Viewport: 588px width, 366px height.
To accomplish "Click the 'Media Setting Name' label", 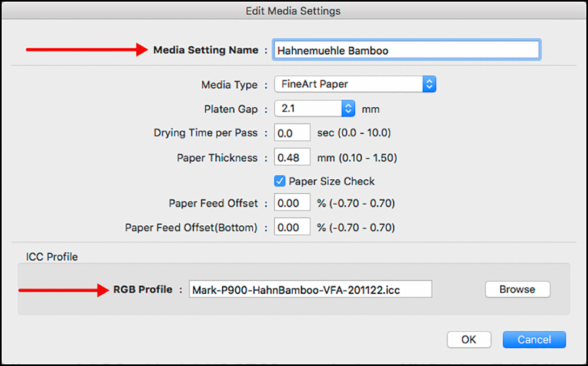I will [x=206, y=50].
